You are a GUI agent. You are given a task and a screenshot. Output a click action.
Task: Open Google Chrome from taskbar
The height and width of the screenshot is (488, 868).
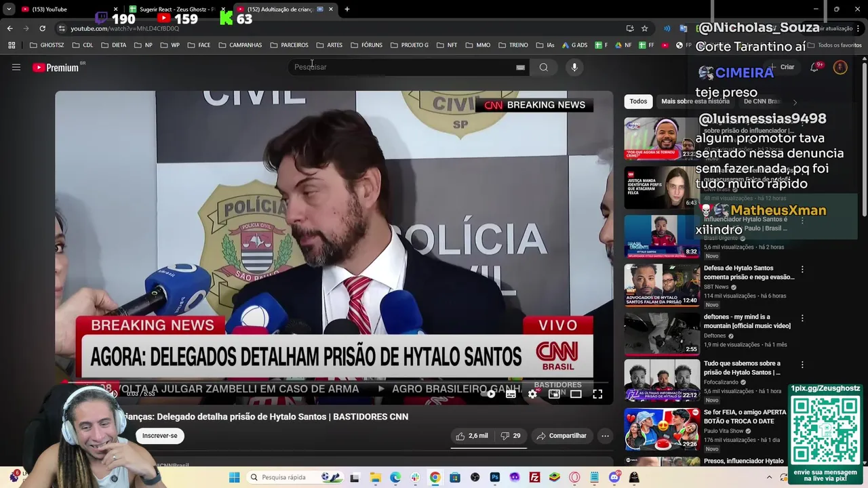pyautogui.click(x=435, y=477)
